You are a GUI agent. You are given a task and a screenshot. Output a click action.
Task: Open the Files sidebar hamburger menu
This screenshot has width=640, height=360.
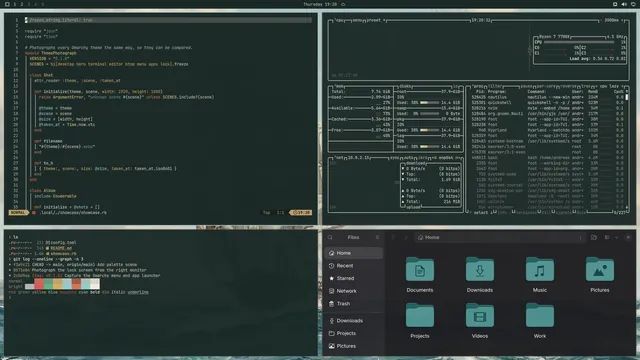point(378,237)
